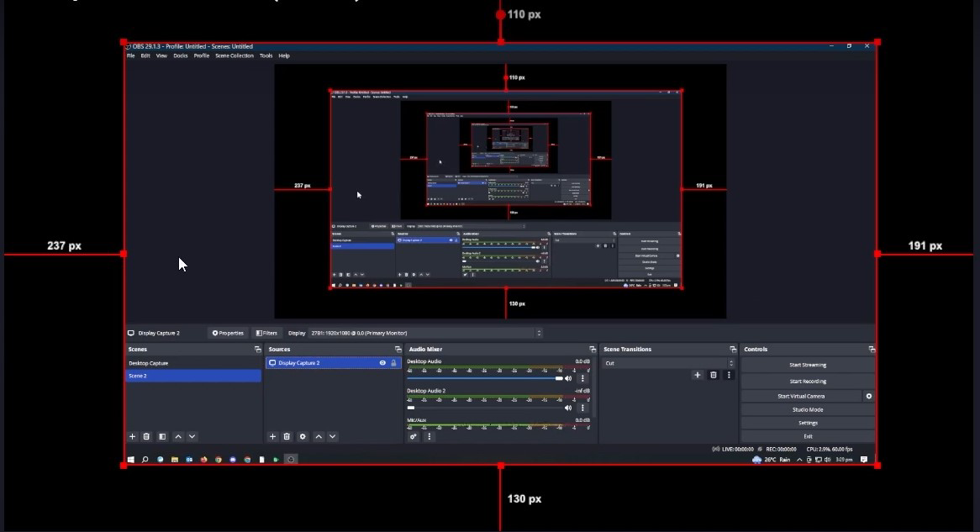Open Desktop Audio options three-dot menu
Viewport: 980px width, 532px height.
pos(582,378)
